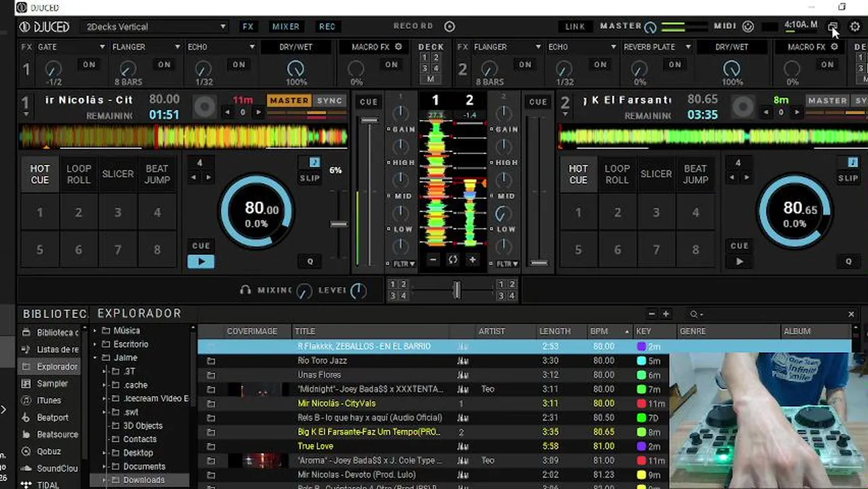Click the headphones mixing icon

coord(246,290)
